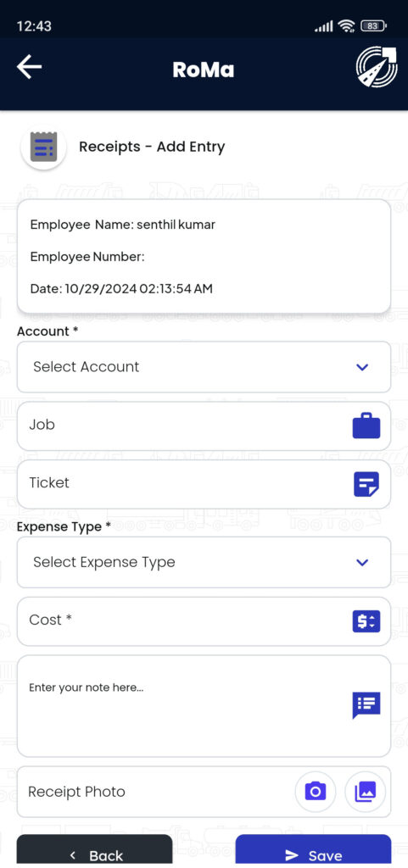Open camera for receipt photo

coord(316,792)
